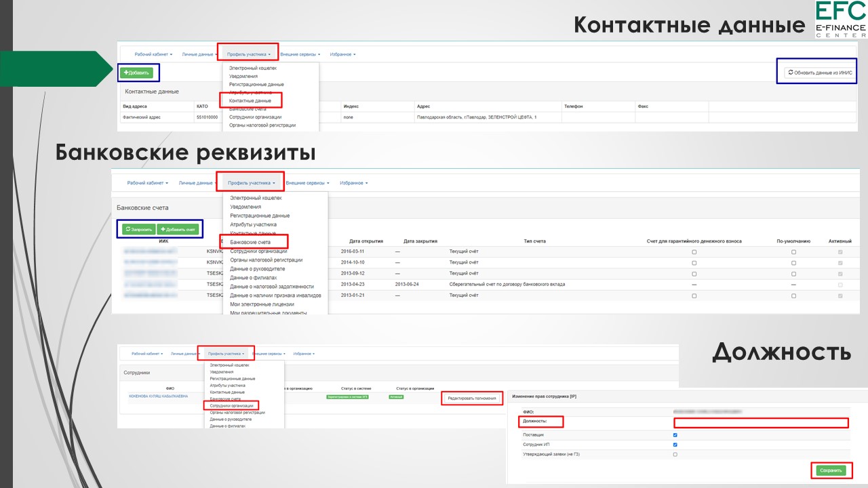Viewport: 868px width, 488px height.
Task: Toggle По-умолчанию checkbox for account opened 2013-09-12
Action: point(793,273)
